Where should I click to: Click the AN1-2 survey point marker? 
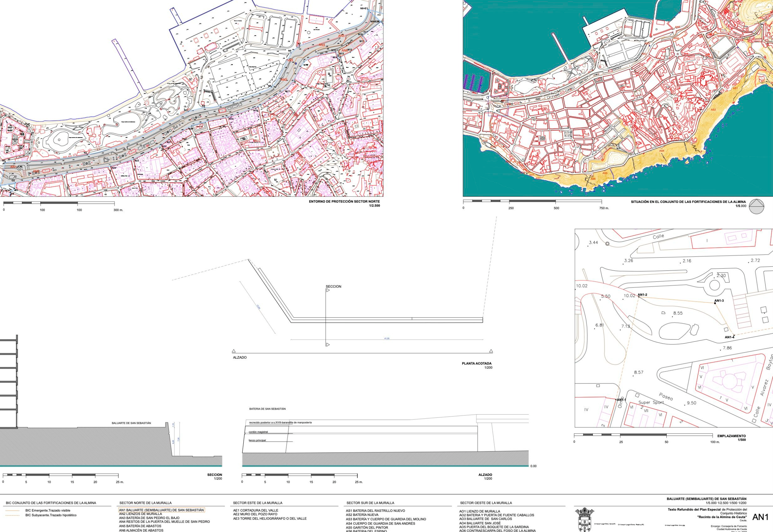638,296
